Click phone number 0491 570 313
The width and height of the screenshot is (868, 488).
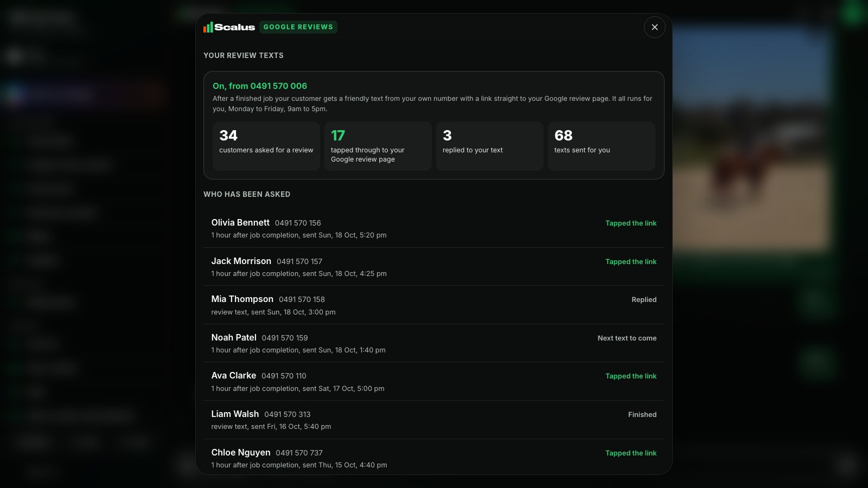click(x=288, y=414)
